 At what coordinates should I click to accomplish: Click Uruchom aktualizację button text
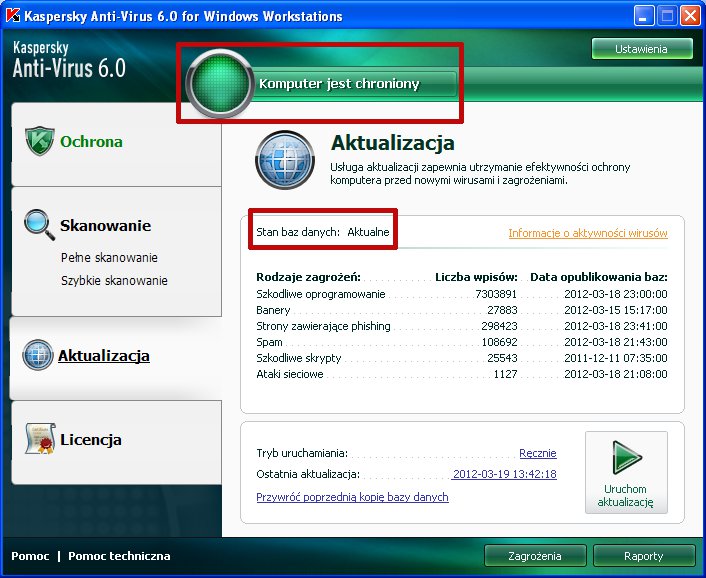pos(625,496)
